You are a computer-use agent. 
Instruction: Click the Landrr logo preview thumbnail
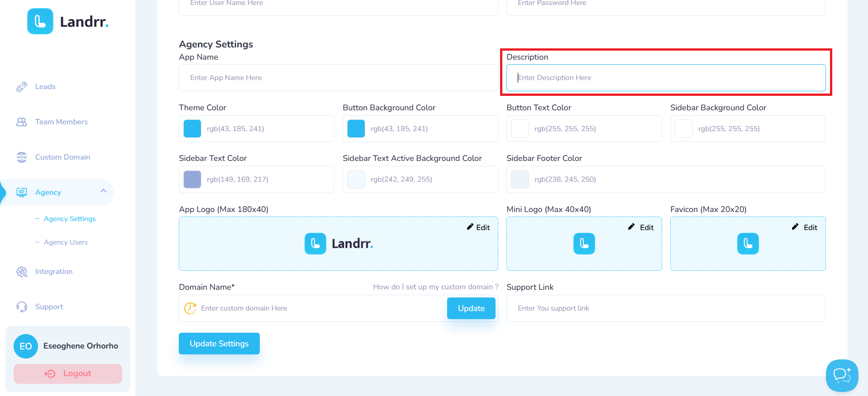[339, 244]
